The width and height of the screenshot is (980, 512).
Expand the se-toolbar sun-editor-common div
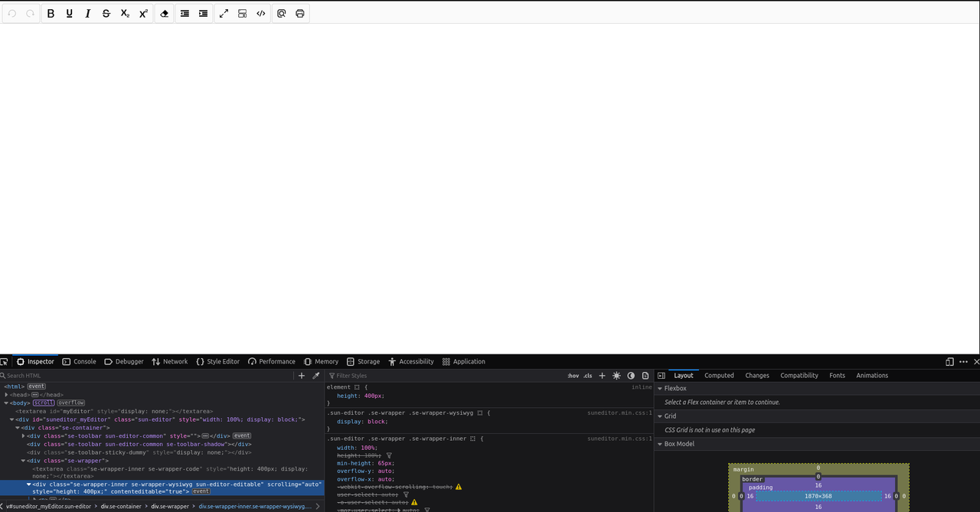[24, 435]
